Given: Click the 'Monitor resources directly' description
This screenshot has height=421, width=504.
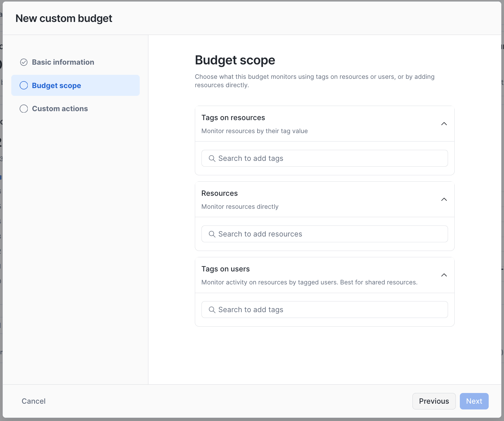Looking at the screenshot, I should 240,207.
